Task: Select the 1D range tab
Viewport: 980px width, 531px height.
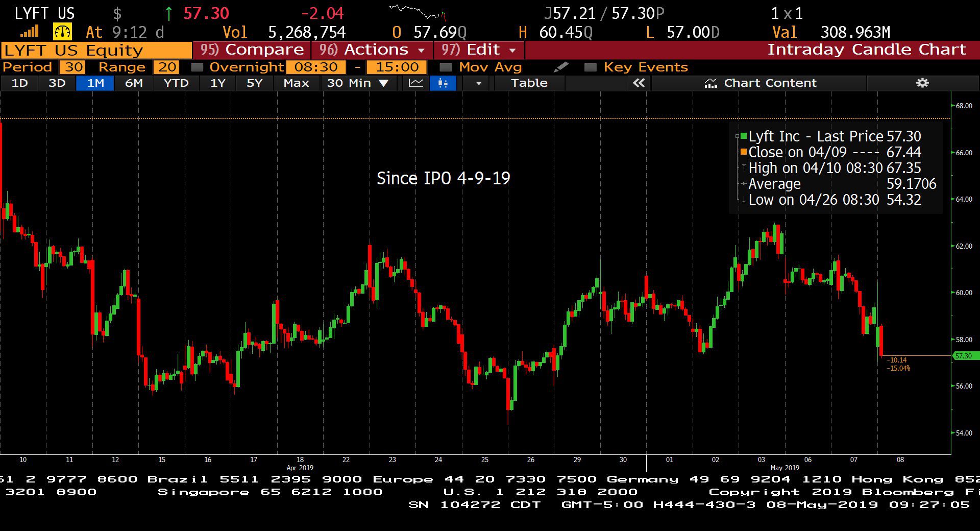Action: (x=19, y=83)
